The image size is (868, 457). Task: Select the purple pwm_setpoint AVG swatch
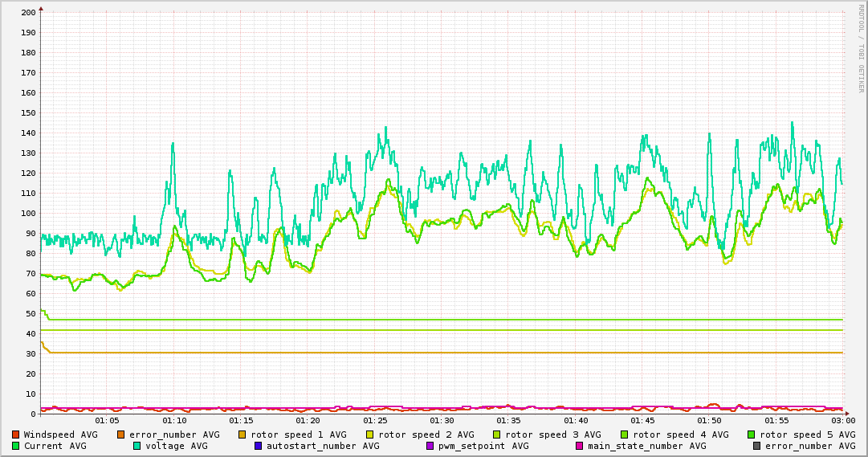(430, 446)
